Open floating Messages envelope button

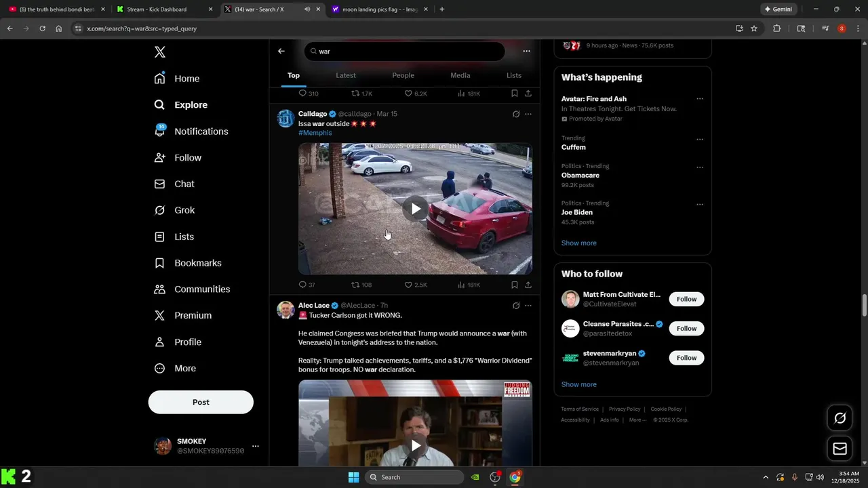tap(840, 449)
